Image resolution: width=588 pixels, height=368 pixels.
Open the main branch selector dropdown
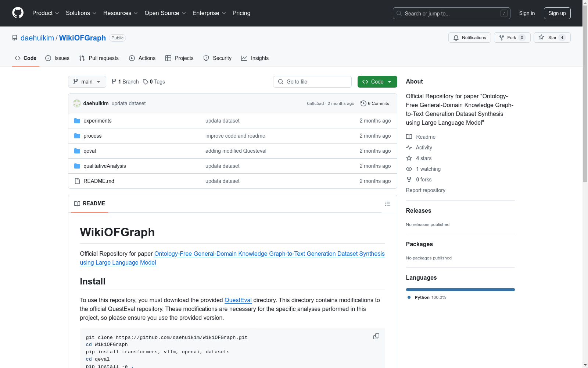87,82
